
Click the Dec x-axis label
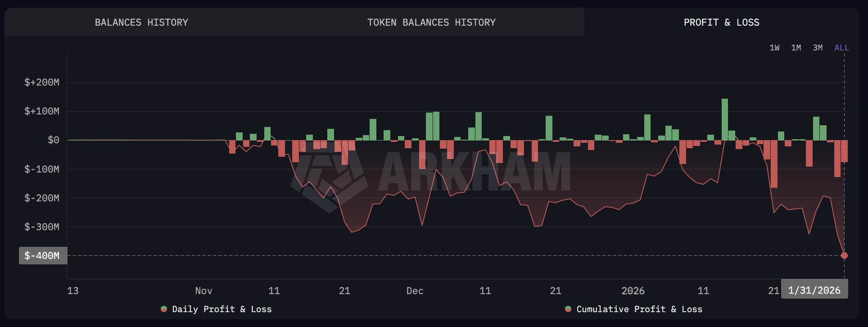tap(415, 291)
